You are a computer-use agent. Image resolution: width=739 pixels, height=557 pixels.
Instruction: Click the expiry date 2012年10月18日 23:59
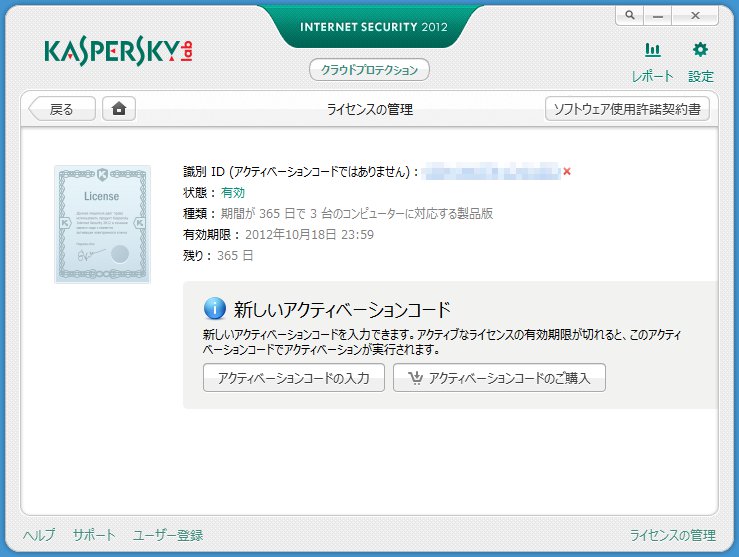click(x=309, y=235)
